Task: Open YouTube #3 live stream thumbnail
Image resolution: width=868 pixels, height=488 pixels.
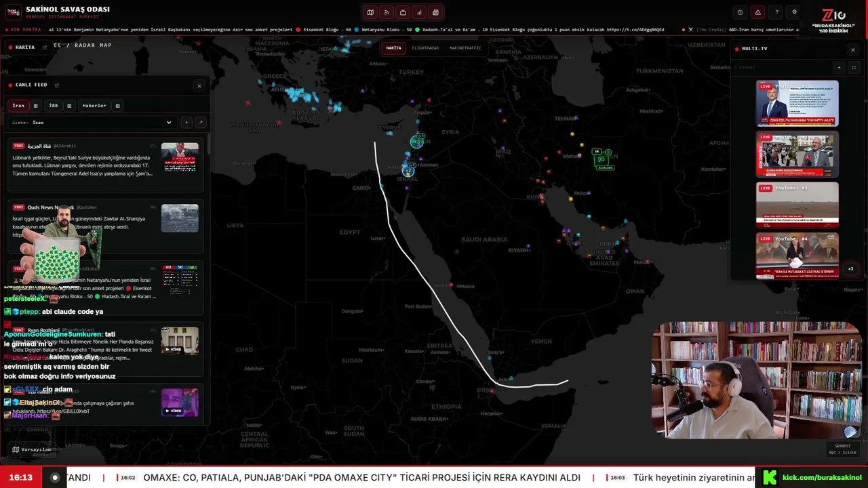Action: pyautogui.click(x=797, y=205)
